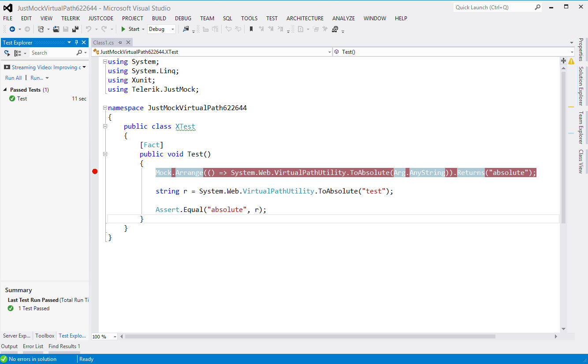Click the search magnifier in Test Explorer
The image size is (588, 364).
79,53
